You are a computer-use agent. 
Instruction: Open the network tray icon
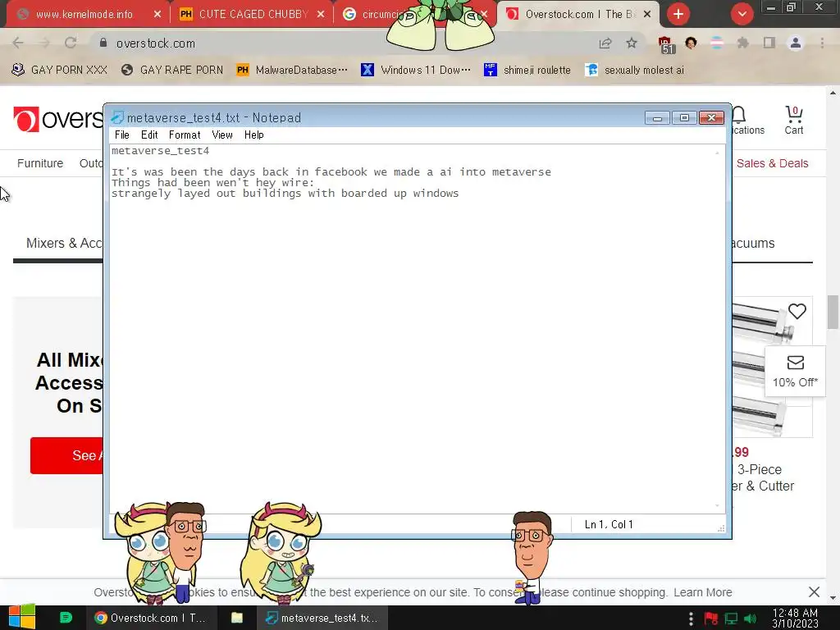[x=731, y=619]
